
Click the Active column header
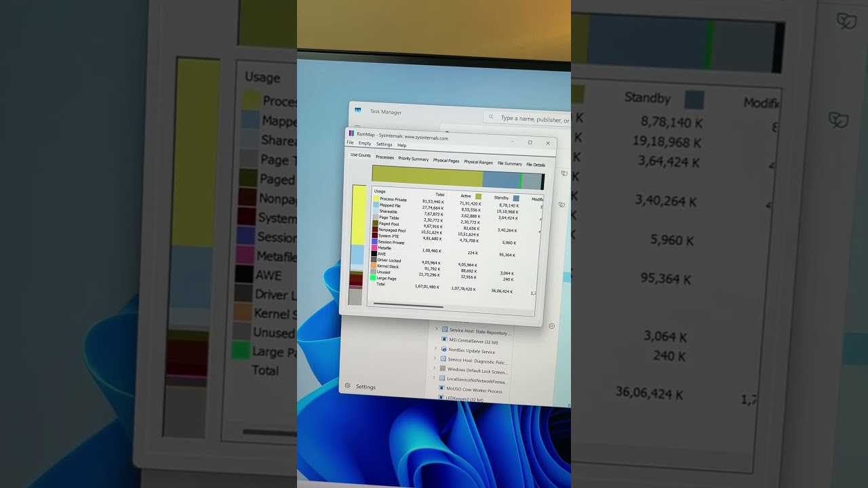tap(466, 196)
